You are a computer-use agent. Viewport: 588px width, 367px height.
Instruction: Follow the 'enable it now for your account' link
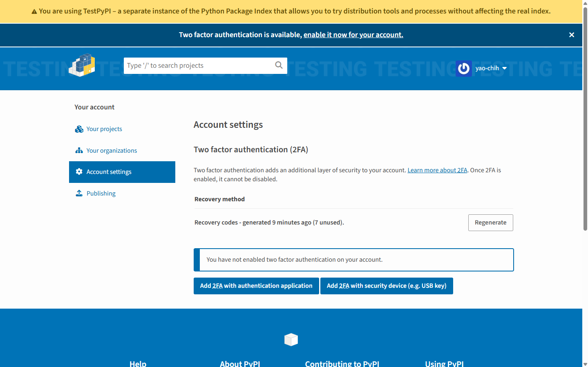(353, 35)
